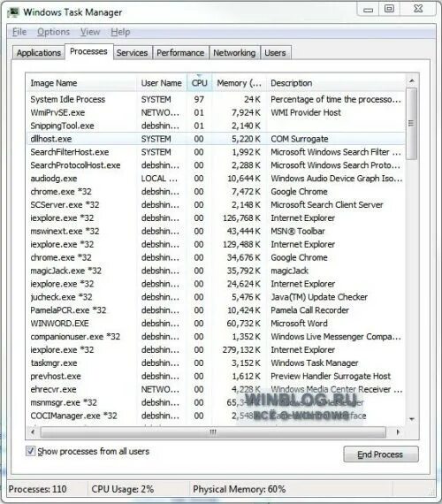This screenshot has width=442, height=504.
Task: Select the dllhost.exe process
Action: (216, 139)
